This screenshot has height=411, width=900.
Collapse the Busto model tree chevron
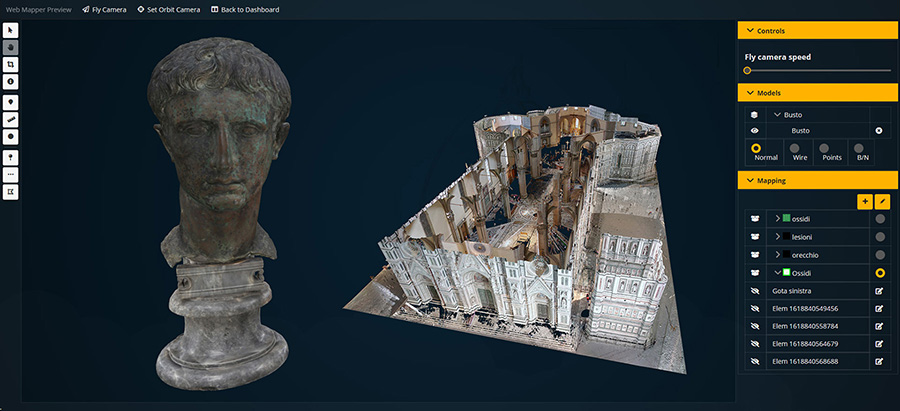[778, 115]
